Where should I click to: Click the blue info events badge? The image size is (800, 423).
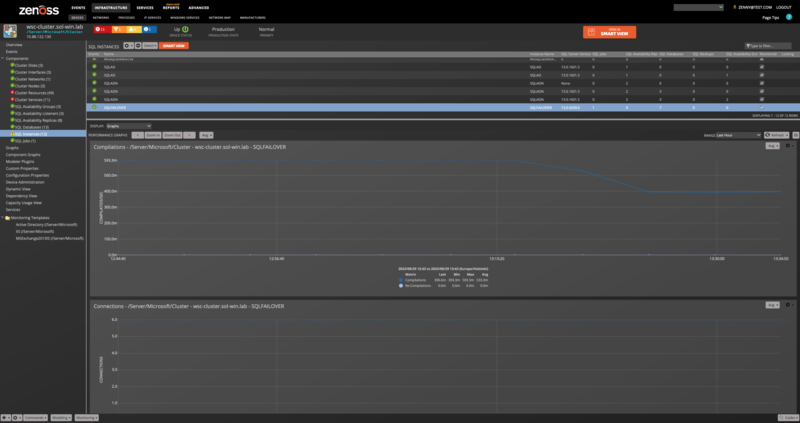click(x=149, y=30)
